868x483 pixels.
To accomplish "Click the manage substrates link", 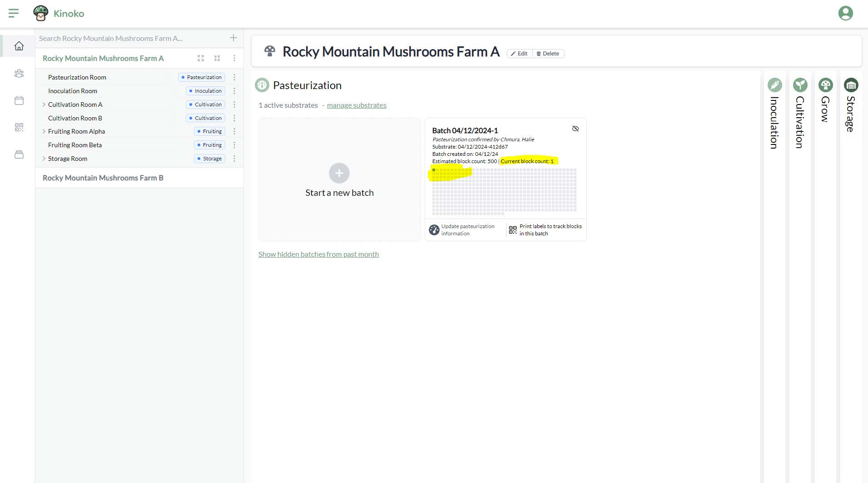I will point(357,105).
